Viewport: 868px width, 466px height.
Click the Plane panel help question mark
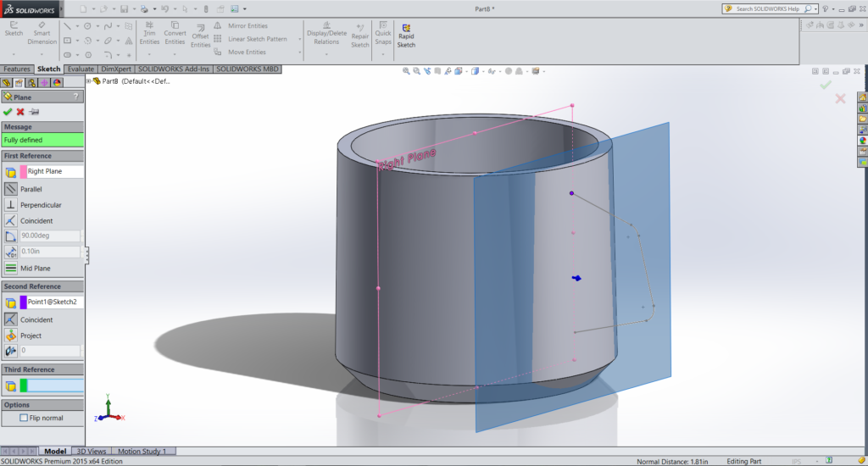coord(76,97)
